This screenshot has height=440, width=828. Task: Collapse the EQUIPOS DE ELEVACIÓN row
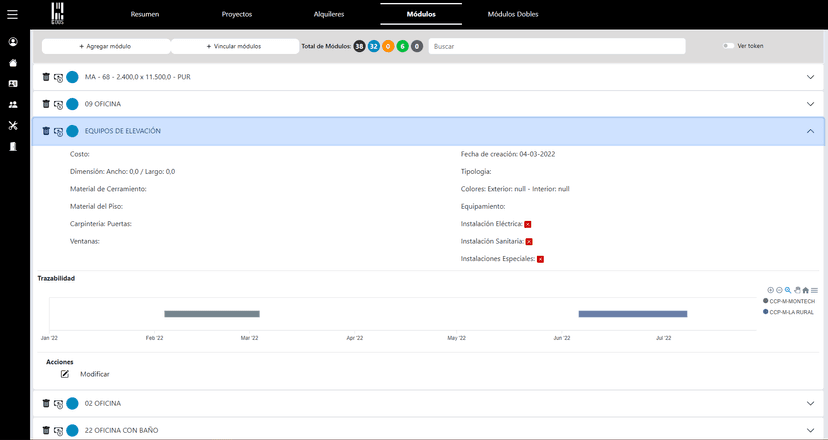coord(810,131)
